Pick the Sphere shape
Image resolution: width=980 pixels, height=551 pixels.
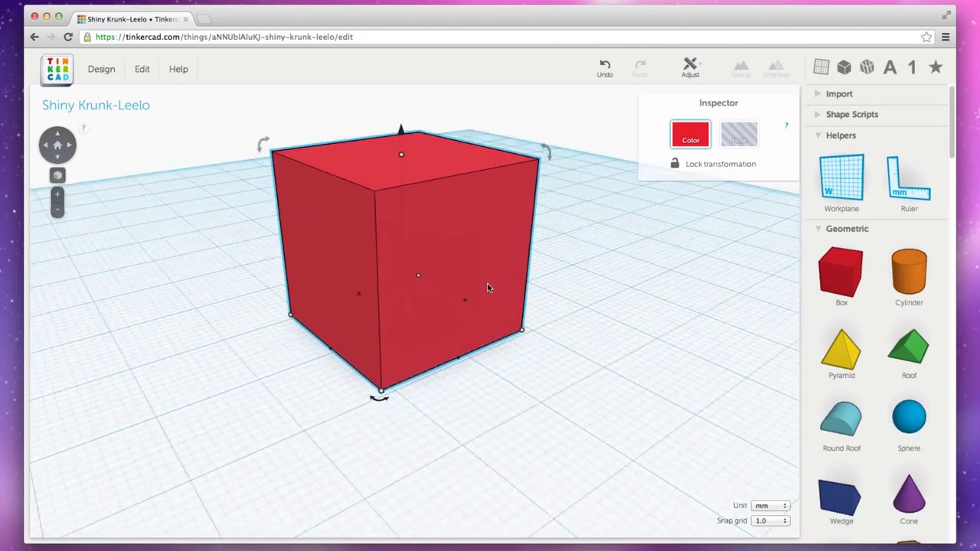coord(909,425)
